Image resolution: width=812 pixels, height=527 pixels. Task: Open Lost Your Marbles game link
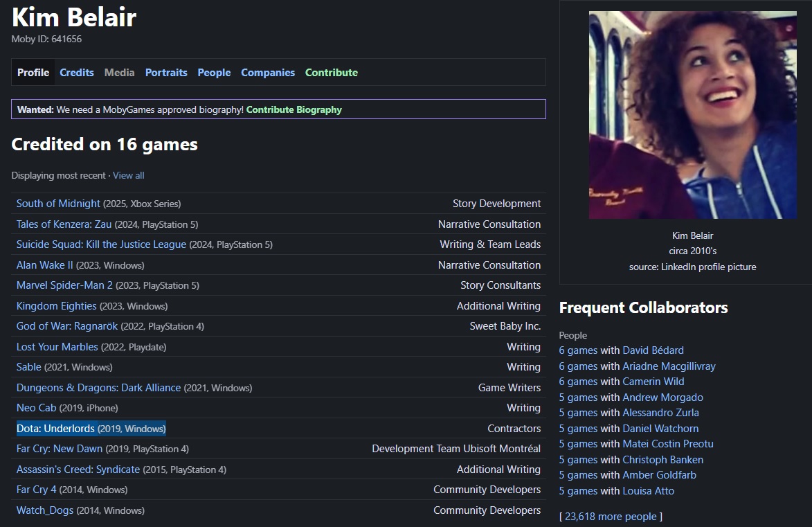pos(57,347)
